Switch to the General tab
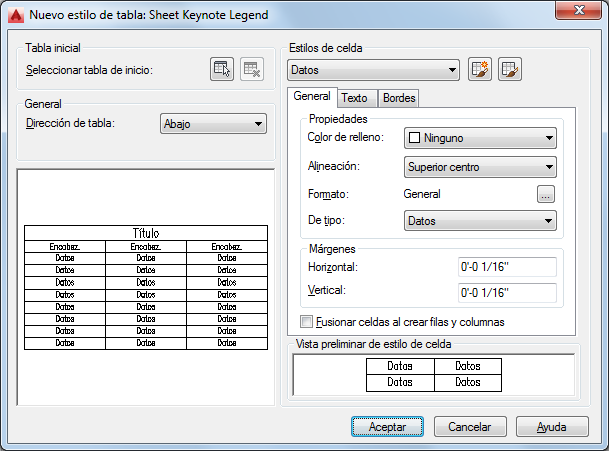This screenshot has height=451, width=609. pyautogui.click(x=312, y=96)
